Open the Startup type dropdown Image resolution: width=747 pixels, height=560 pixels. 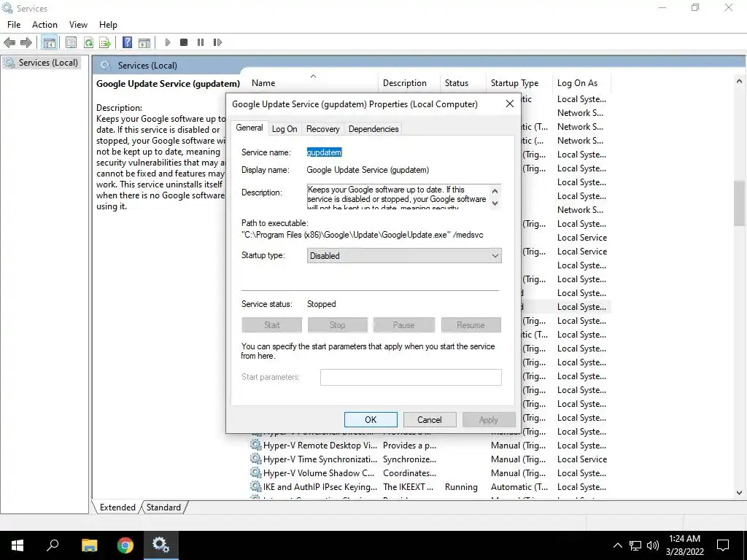tap(404, 256)
